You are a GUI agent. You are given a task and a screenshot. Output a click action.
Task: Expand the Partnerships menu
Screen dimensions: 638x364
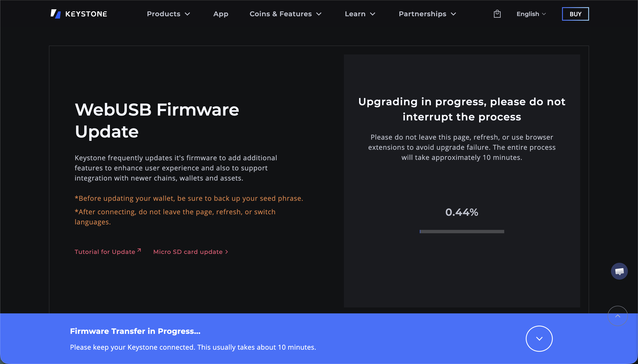pyautogui.click(x=427, y=14)
